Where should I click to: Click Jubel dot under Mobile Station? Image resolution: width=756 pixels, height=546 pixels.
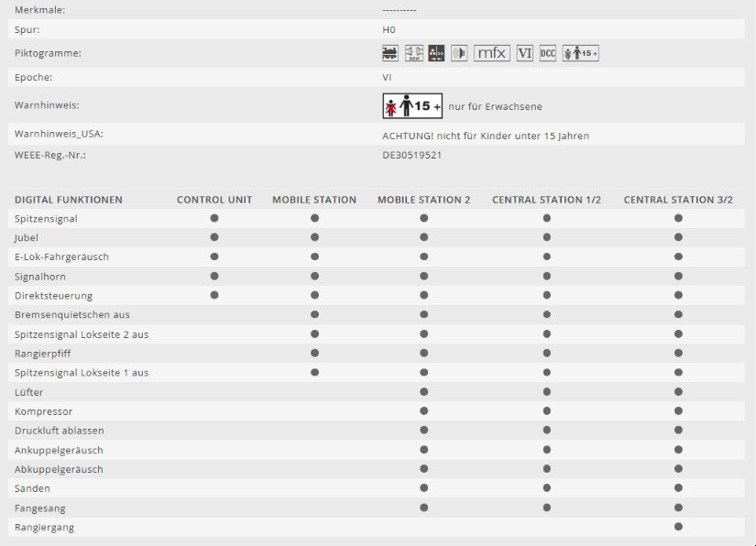click(x=315, y=237)
